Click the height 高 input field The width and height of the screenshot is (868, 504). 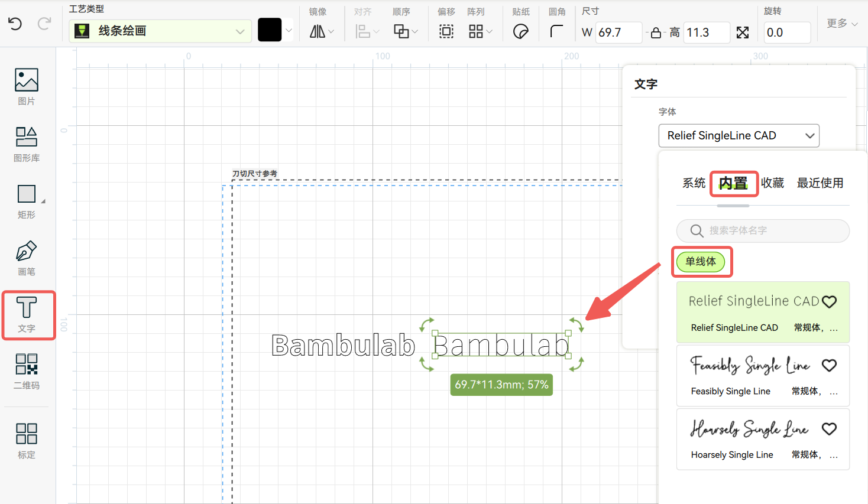[x=707, y=32]
